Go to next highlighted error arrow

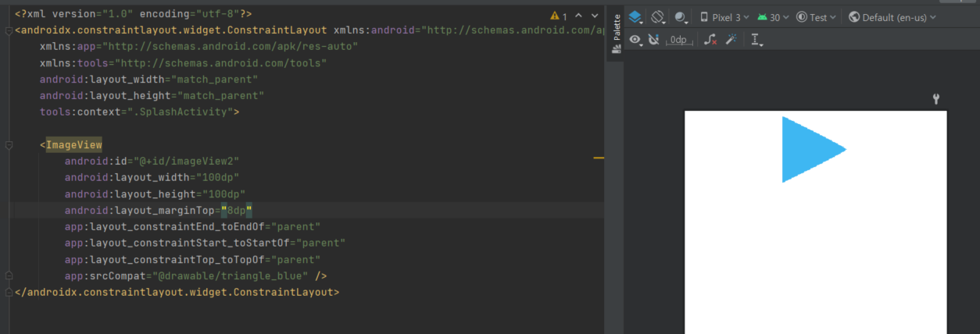(x=596, y=16)
